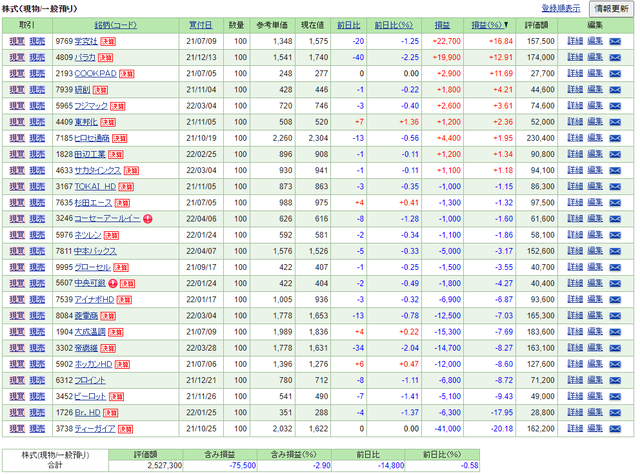
Task: Click the mail icon for 5965 フジマック row
Action: [x=615, y=106]
